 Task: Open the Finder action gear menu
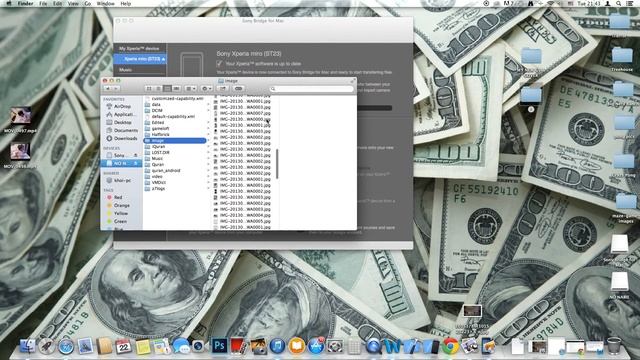tap(207, 89)
